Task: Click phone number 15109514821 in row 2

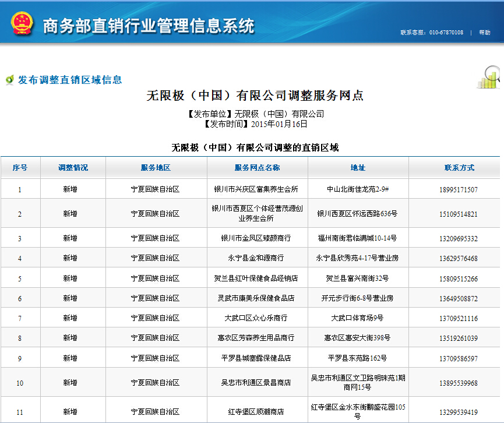Action: pos(459,214)
